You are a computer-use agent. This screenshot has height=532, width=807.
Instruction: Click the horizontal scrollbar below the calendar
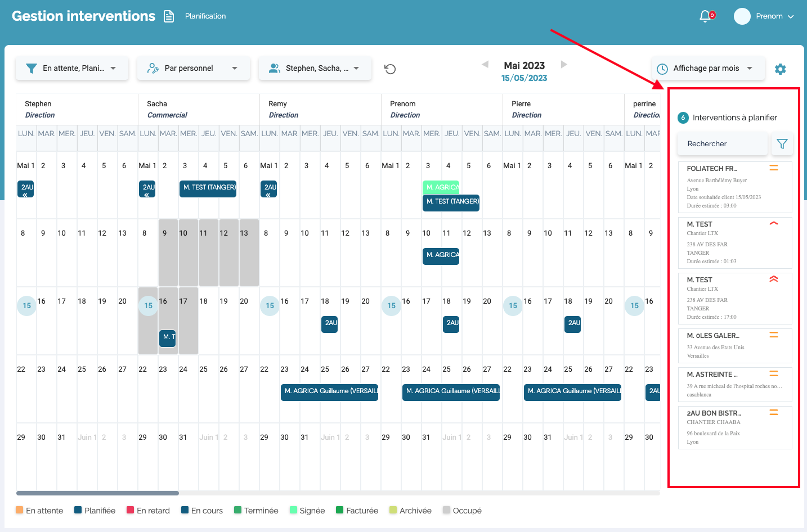tap(98, 493)
